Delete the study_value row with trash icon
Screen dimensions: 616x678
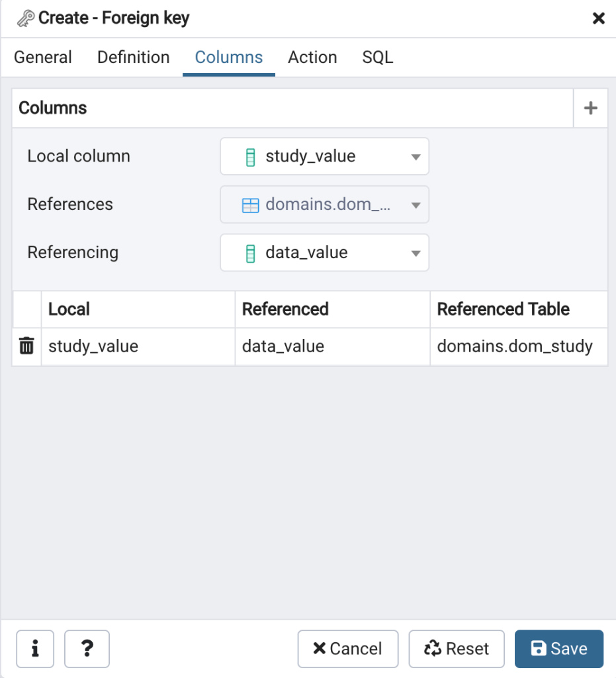26,346
